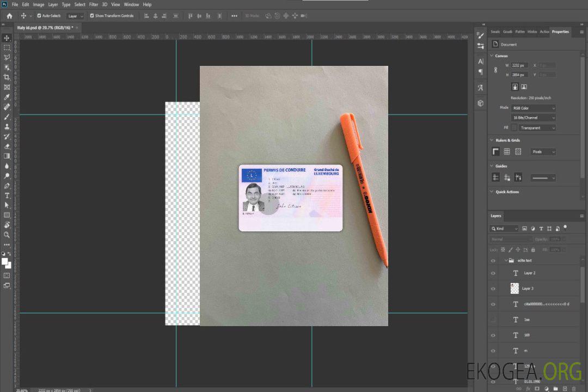Click the Home icon in options bar
Screen dimensions: 588x392
pyautogui.click(x=9, y=16)
